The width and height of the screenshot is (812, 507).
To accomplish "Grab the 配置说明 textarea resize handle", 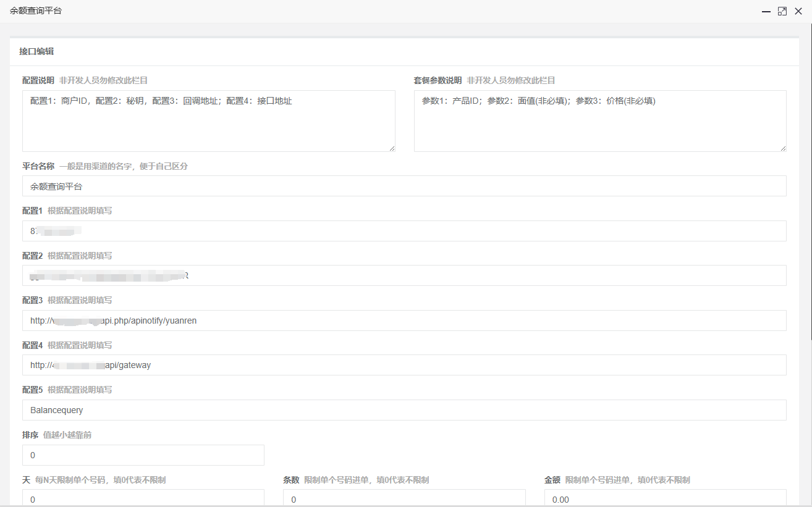I will (392, 148).
